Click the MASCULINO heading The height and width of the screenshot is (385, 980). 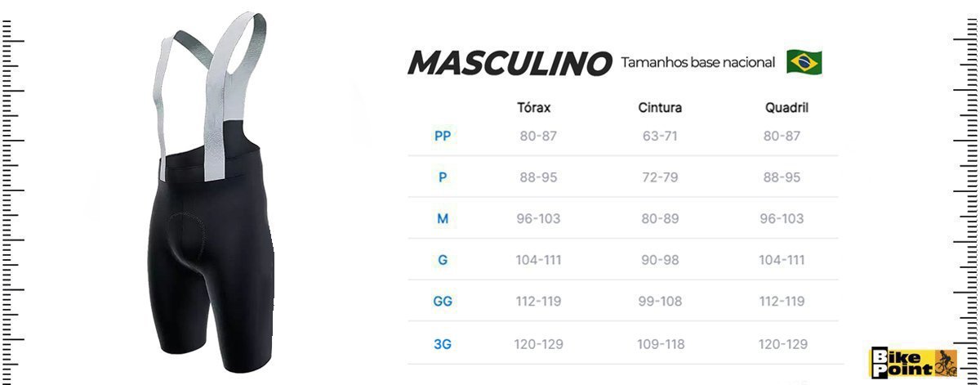click(510, 63)
